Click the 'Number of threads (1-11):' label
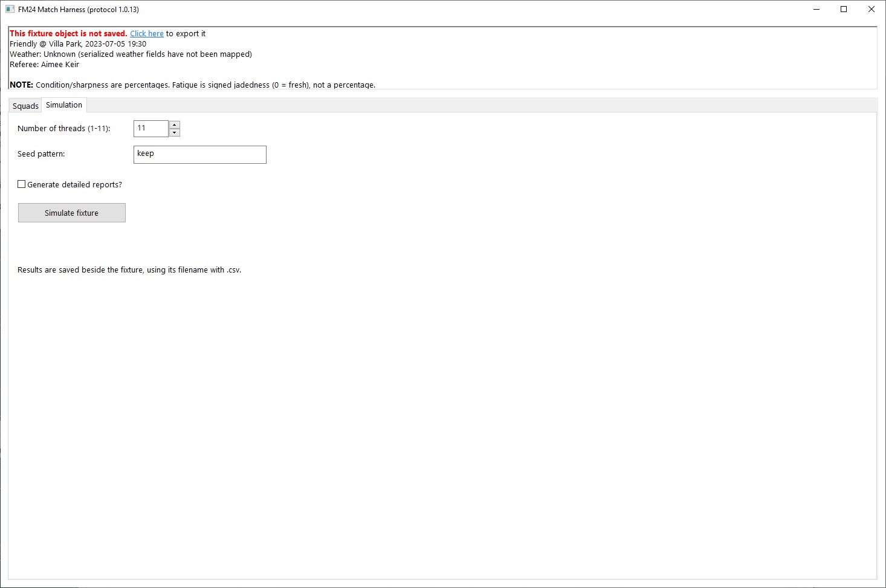886x588 pixels. [x=64, y=129]
